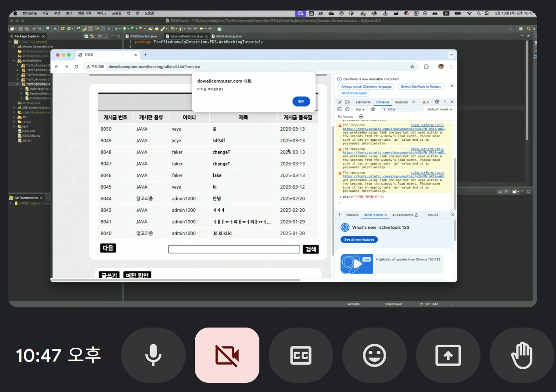Open the post titled fake
This screenshot has height=392, width=556.
point(217,175)
